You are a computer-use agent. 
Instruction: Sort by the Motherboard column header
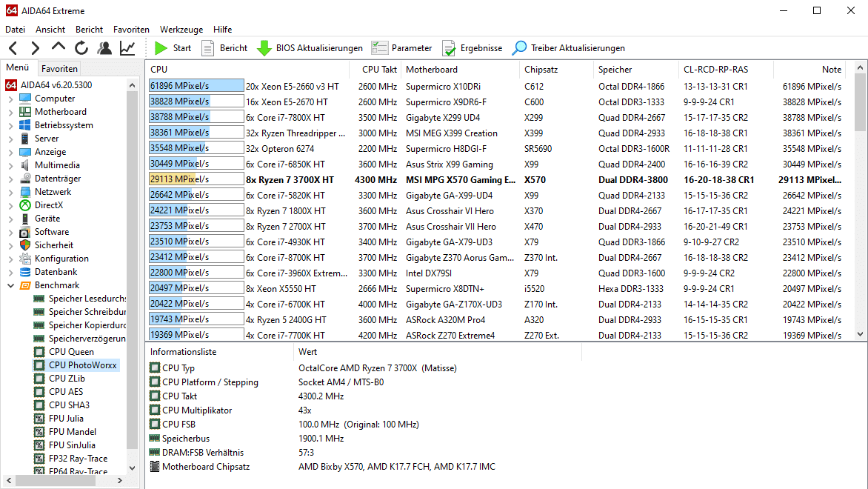(x=461, y=69)
